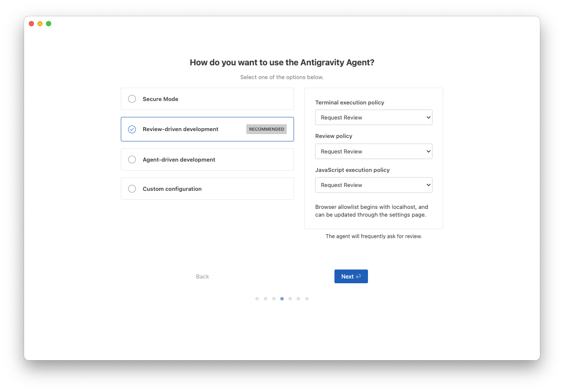Viewport: 564px width, 392px height.
Task: Click the second pagination dot
Action: pyautogui.click(x=266, y=299)
